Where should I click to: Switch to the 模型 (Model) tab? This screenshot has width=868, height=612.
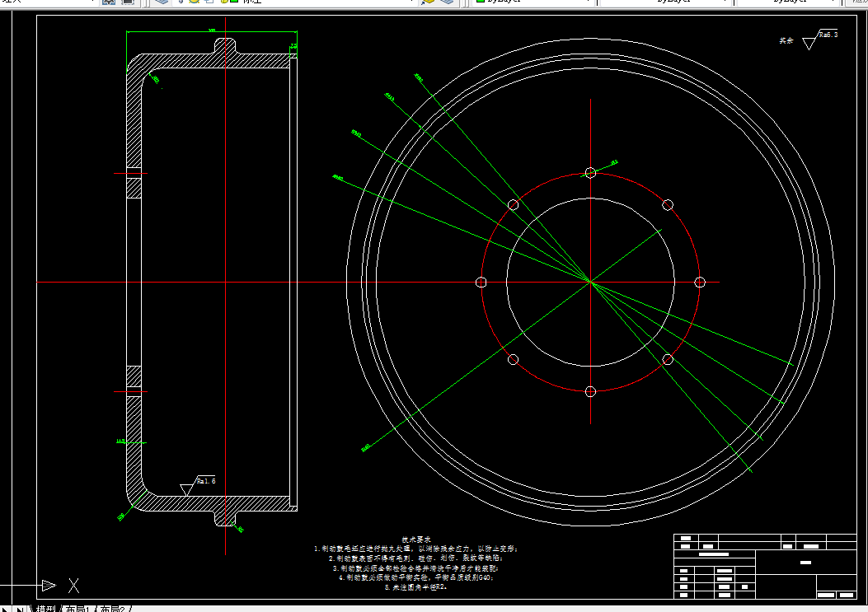pos(46,609)
